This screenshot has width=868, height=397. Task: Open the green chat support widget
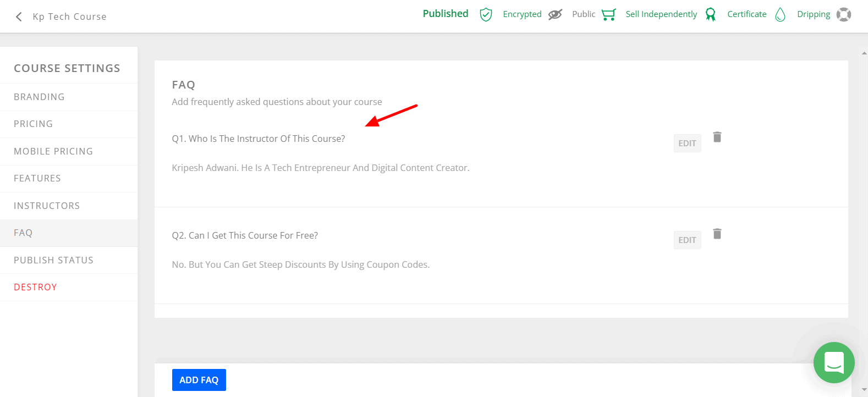pyautogui.click(x=834, y=362)
